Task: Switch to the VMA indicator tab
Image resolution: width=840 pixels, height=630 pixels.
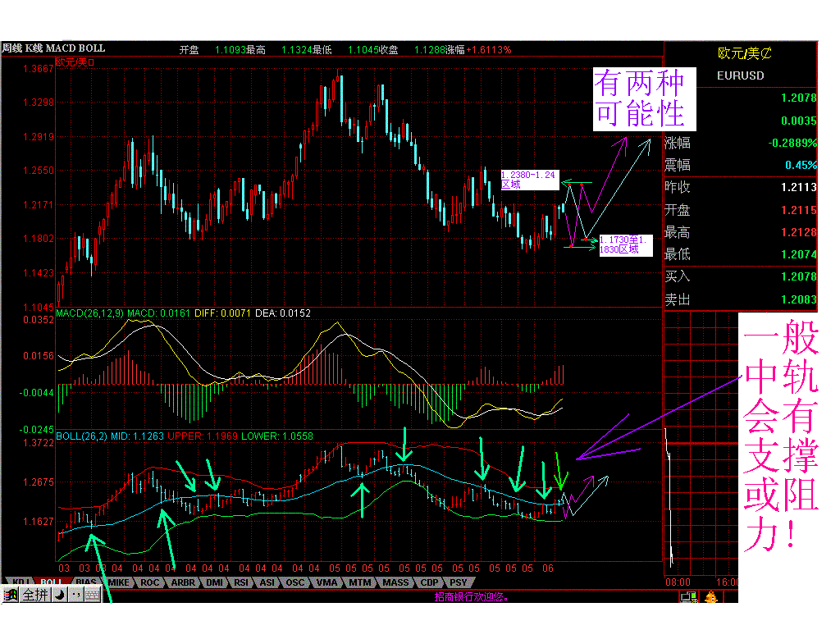Action: pyautogui.click(x=326, y=582)
